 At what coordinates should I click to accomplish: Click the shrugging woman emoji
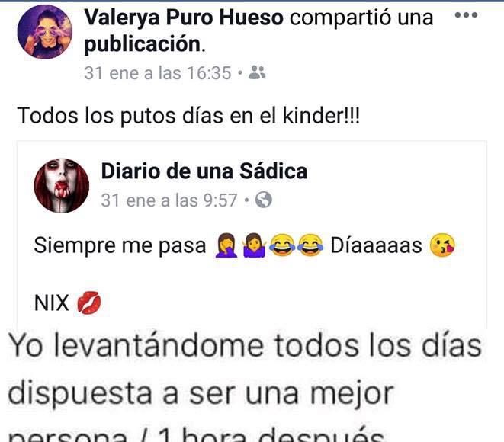pyautogui.click(x=254, y=245)
